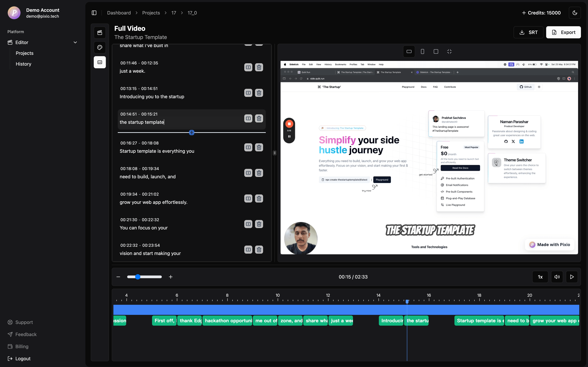
Task: Delete 'need to build, launch, and' caption
Action: tap(259, 173)
